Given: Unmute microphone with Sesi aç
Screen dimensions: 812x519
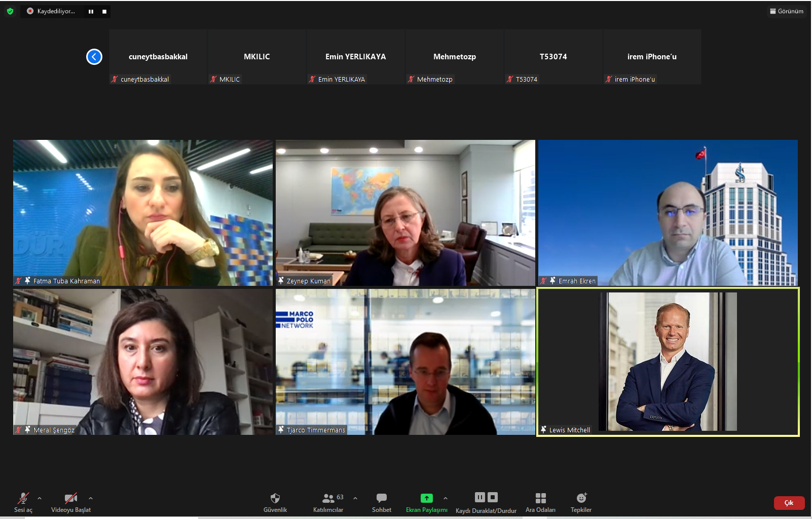Looking at the screenshot, I should (x=23, y=502).
